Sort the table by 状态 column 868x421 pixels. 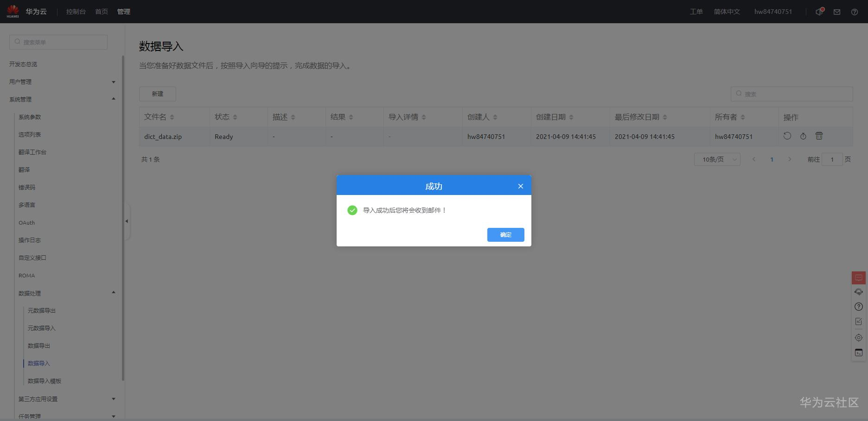pos(235,117)
